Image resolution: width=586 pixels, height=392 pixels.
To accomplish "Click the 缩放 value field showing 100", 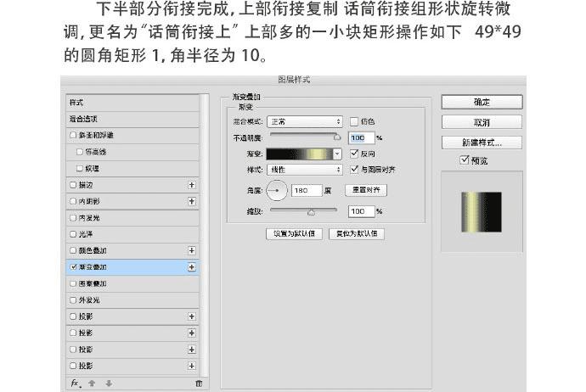I will coord(362,211).
